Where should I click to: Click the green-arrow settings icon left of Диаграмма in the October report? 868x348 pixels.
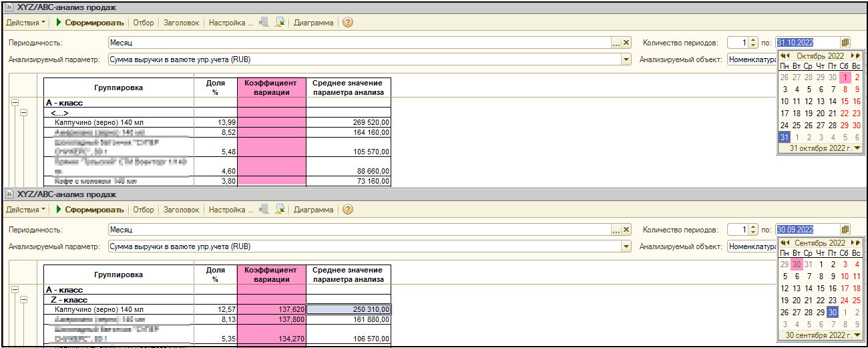280,22
